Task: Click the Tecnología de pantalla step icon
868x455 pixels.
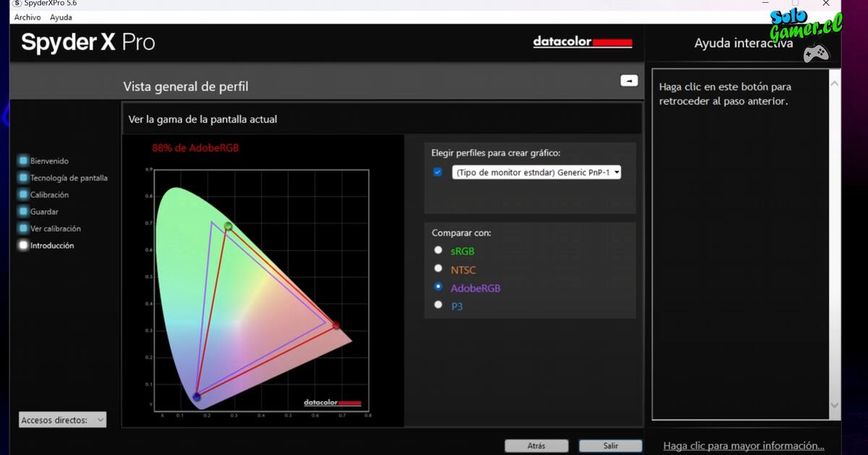Action: [x=24, y=177]
